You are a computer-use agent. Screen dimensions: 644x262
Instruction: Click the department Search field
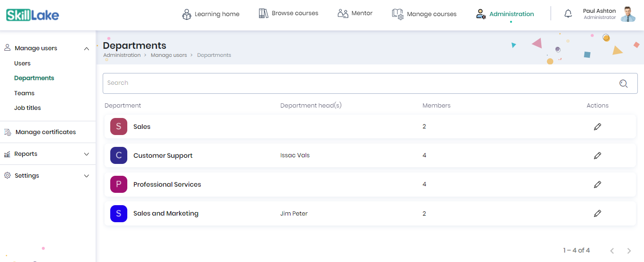(370, 83)
